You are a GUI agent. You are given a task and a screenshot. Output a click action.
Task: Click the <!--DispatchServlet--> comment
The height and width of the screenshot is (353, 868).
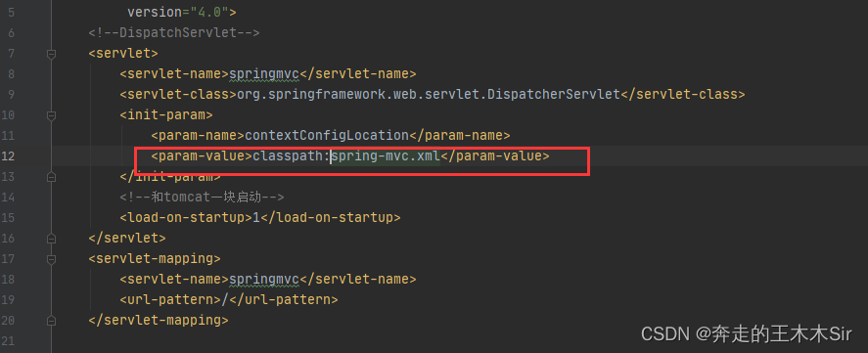point(174,32)
